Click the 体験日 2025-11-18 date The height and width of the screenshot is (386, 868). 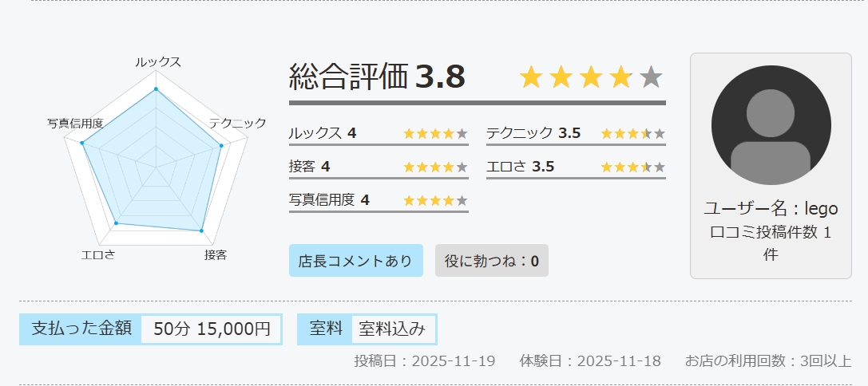pos(590,361)
